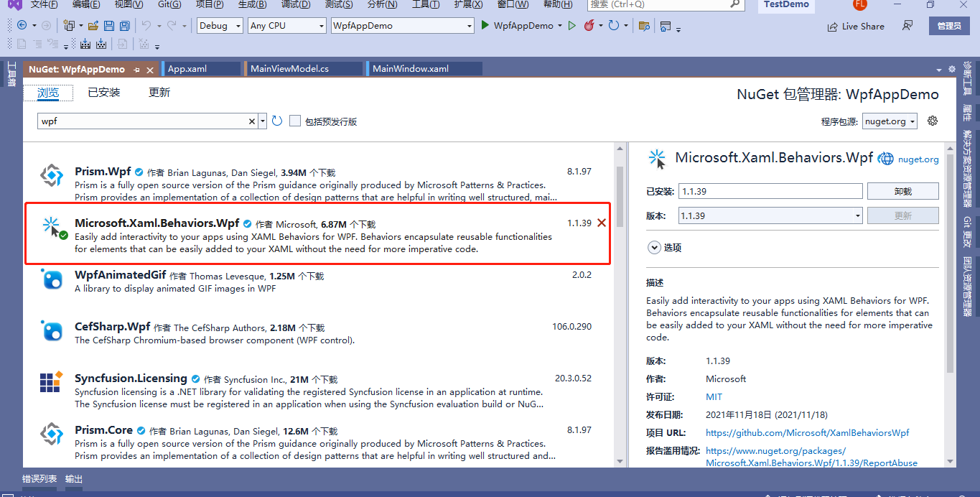Click the hot reload flame icon
Screen dimensions: 980x497
[x=589, y=25]
